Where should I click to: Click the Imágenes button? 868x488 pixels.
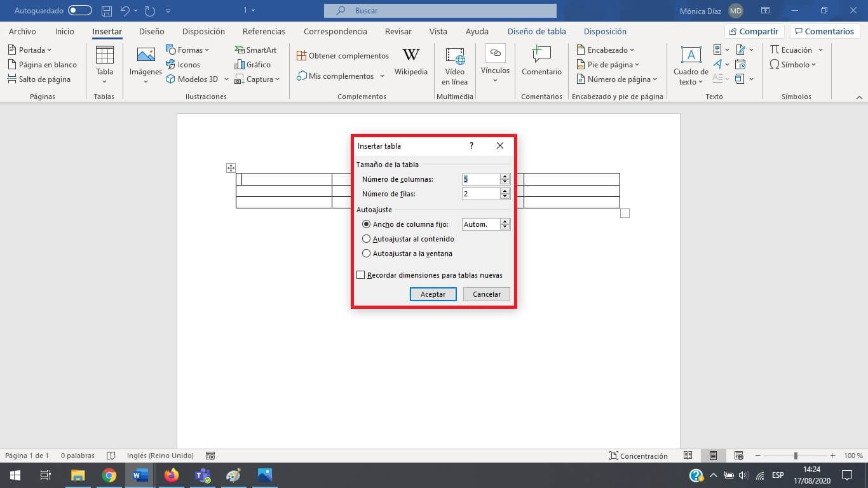click(146, 64)
